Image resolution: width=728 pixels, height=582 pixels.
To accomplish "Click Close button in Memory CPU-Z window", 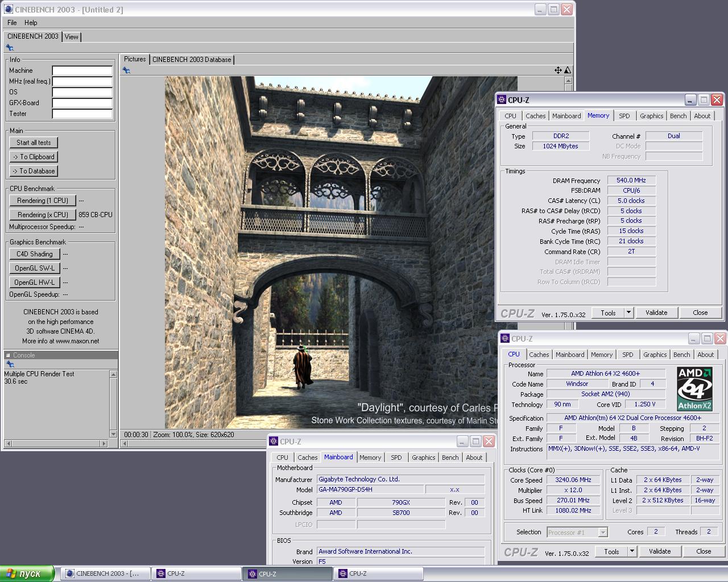I will (700, 313).
